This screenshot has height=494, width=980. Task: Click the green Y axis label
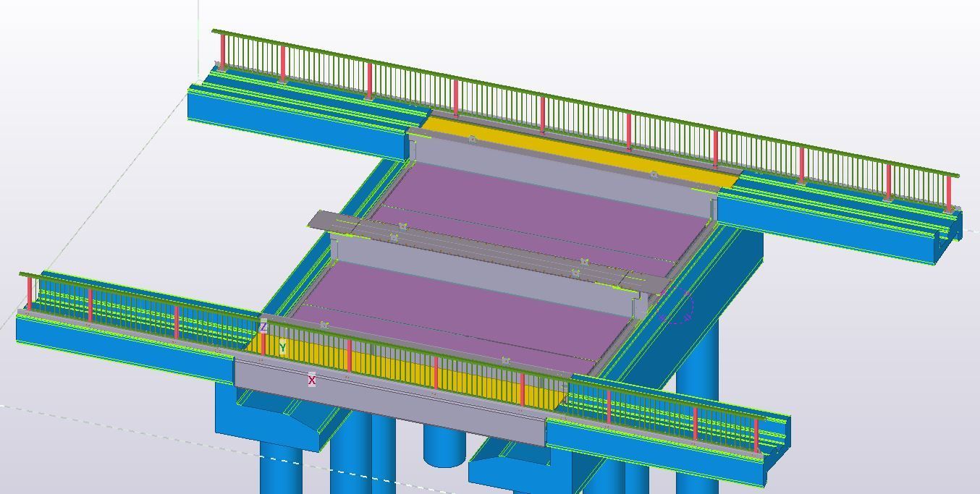pos(282,348)
